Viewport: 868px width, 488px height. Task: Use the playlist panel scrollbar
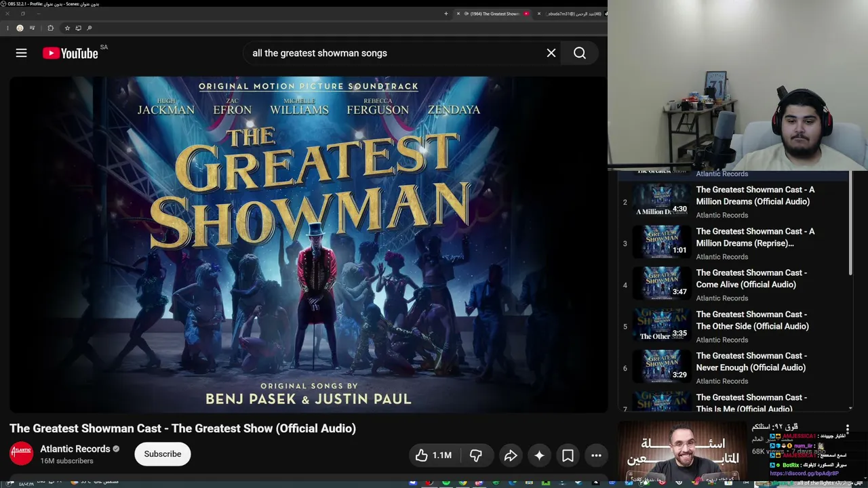pos(850,224)
